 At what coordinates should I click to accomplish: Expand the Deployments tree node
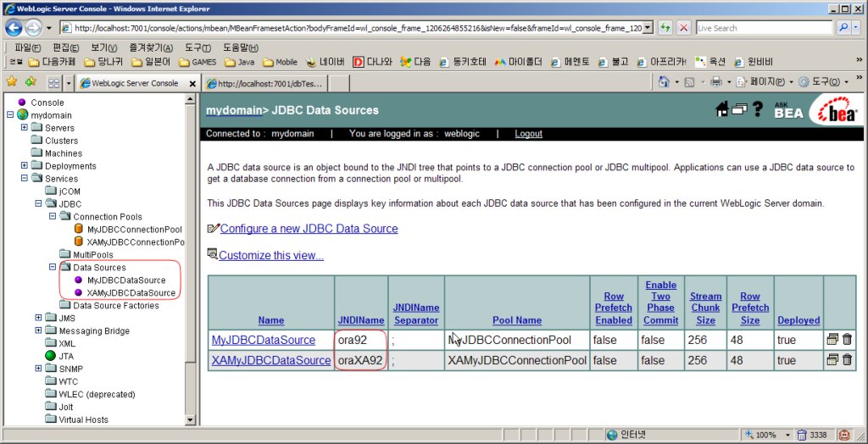(25, 166)
